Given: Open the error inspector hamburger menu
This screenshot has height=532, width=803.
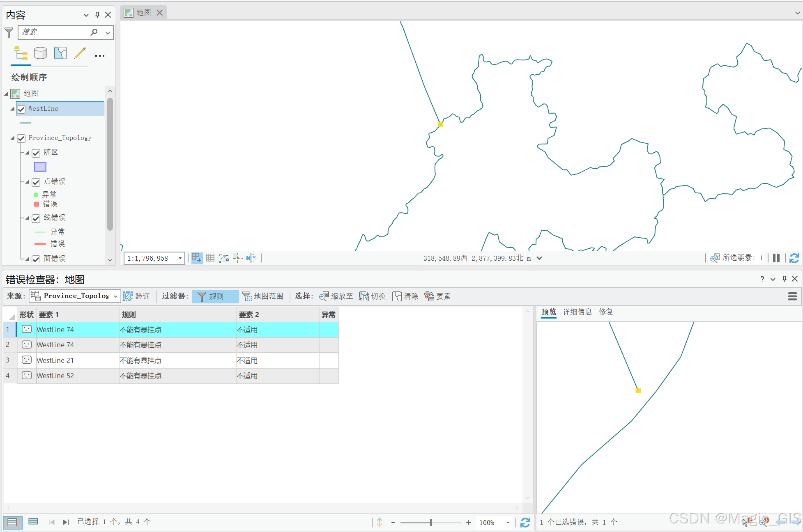Looking at the screenshot, I should 792,296.
